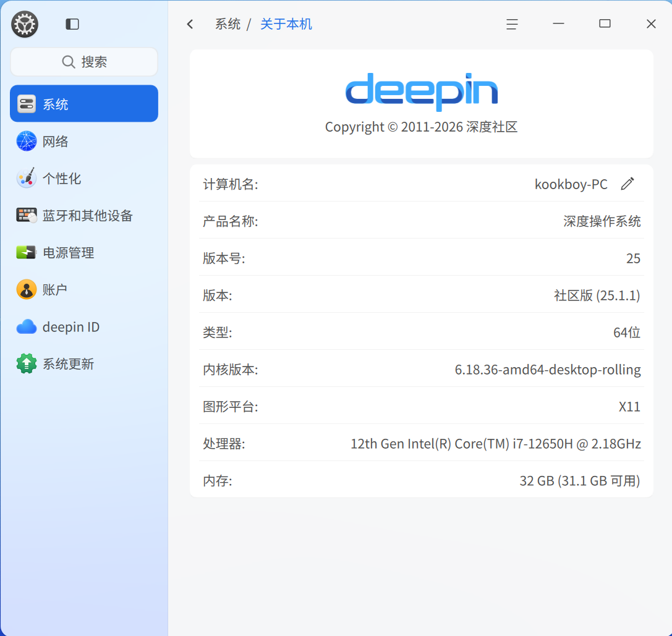Click the deepin ID cloud icon

tap(27, 326)
